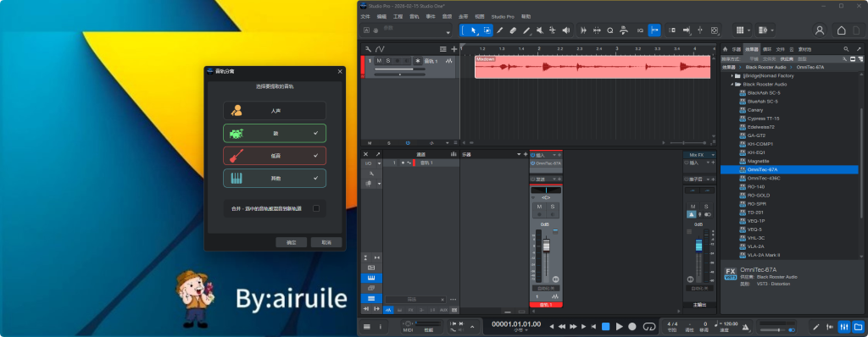Image resolution: width=868 pixels, height=337 pixels.
Task: Open the instruments panel dropdown arrow
Action: pyautogui.click(x=519, y=154)
